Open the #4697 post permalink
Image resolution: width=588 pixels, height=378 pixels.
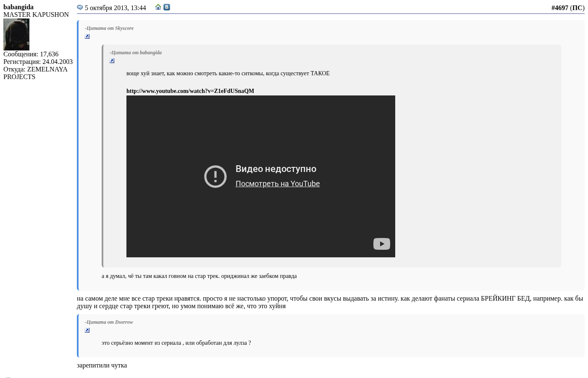(x=559, y=8)
